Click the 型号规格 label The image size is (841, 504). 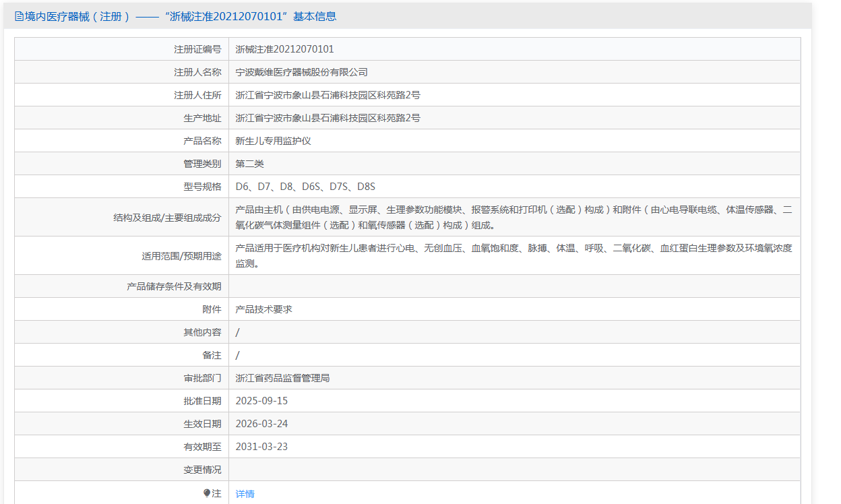tap(202, 187)
